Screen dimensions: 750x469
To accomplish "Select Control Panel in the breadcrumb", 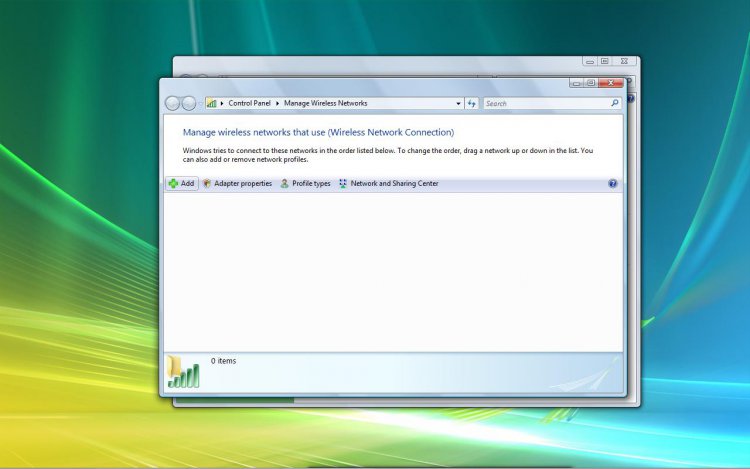I will tap(249, 103).
